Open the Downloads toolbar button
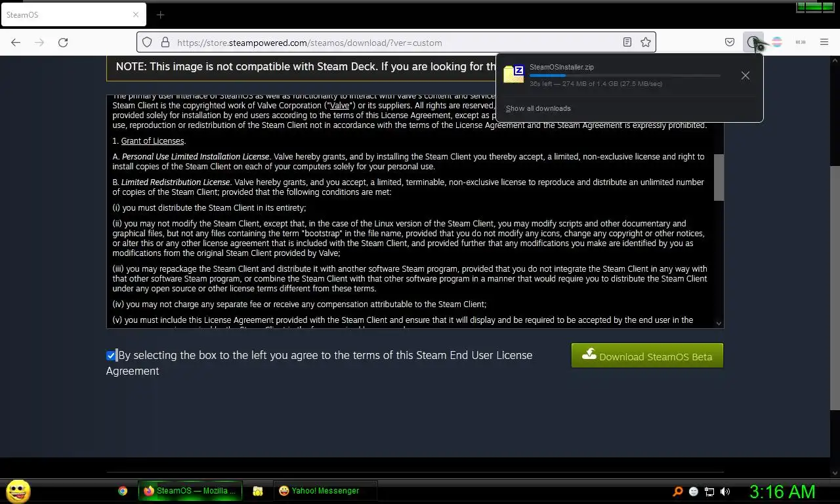Viewport: 840px width, 504px height. pyautogui.click(x=753, y=43)
